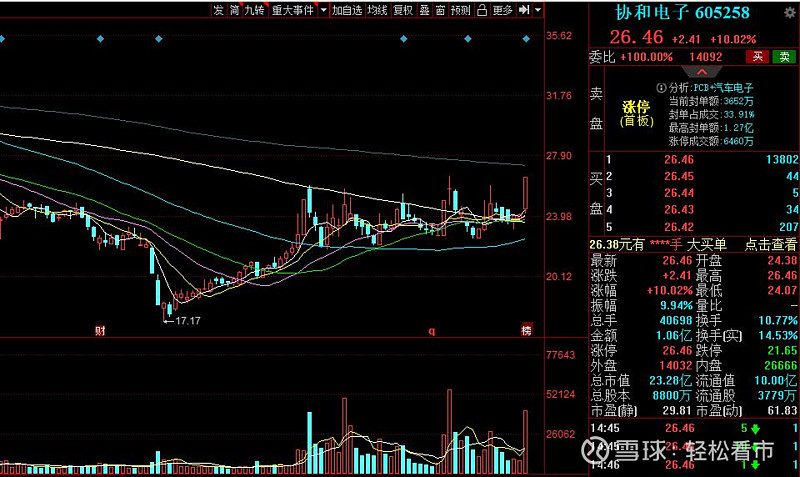Click the 外盘 value 14032

(x=676, y=365)
